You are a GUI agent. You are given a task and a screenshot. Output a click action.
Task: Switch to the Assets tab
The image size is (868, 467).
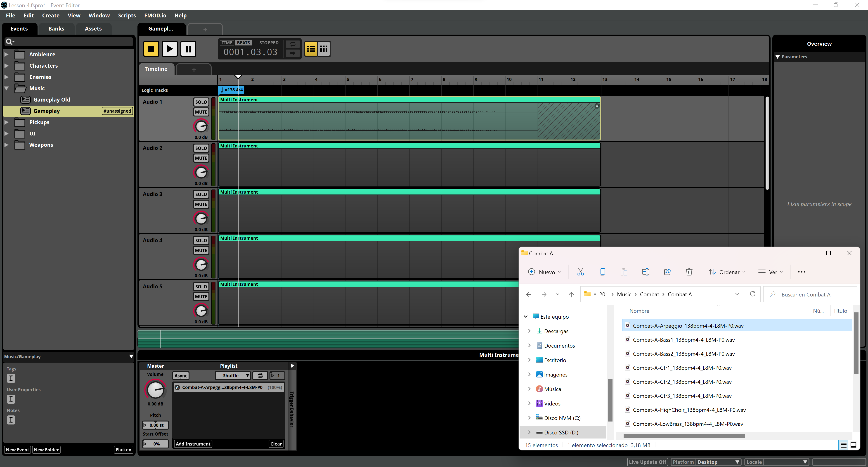93,29
